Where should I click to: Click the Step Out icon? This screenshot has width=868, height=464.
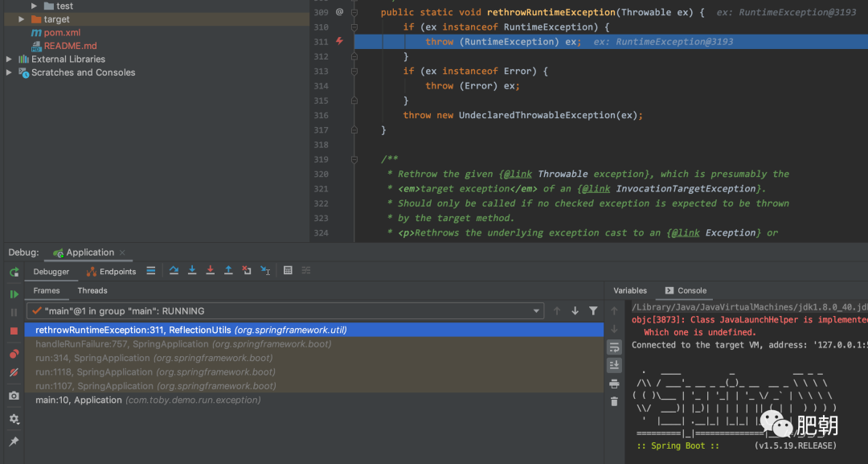tap(228, 271)
